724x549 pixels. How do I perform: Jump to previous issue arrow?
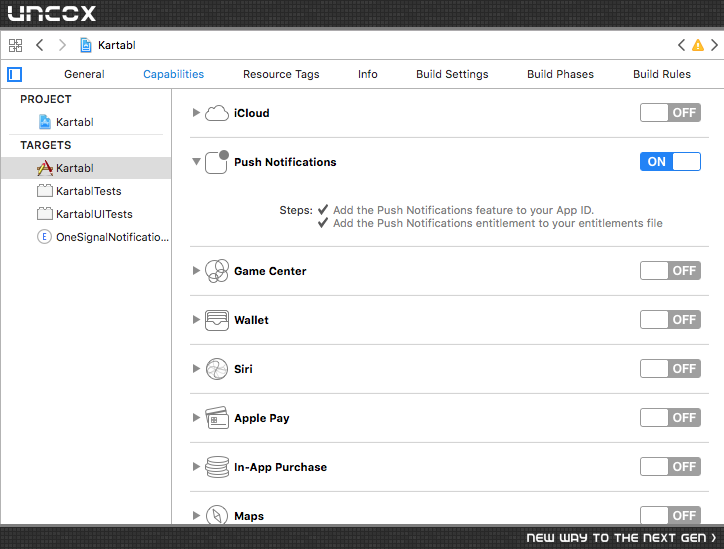click(x=681, y=45)
